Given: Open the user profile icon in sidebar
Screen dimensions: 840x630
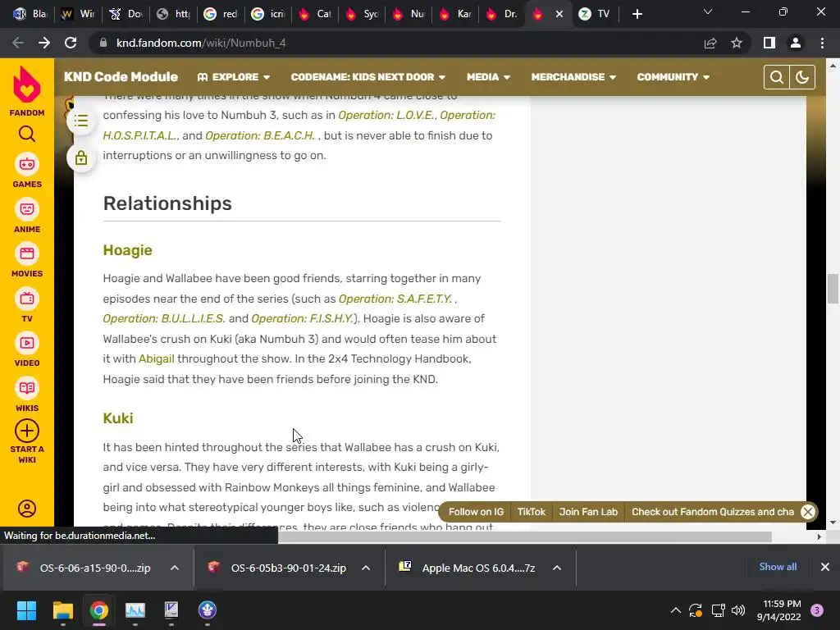Looking at the screenshot, I should coord(27,509).
